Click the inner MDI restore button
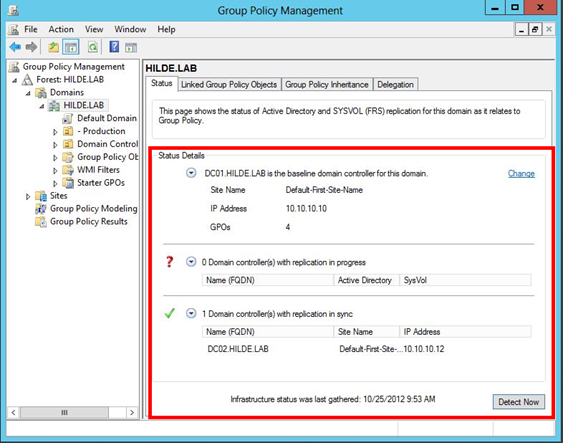The width and height of the screenshot is (563, 443). (535, 29)
